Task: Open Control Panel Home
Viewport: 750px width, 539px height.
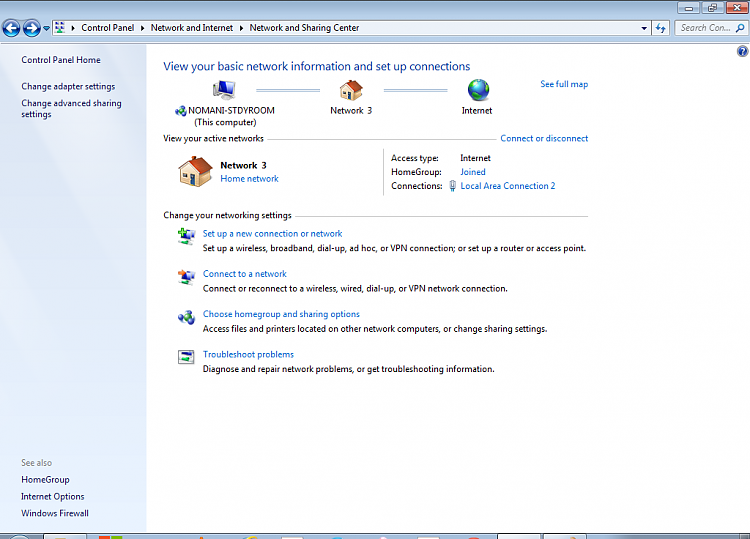Action: pyautogui.click(x=61, y=60)
